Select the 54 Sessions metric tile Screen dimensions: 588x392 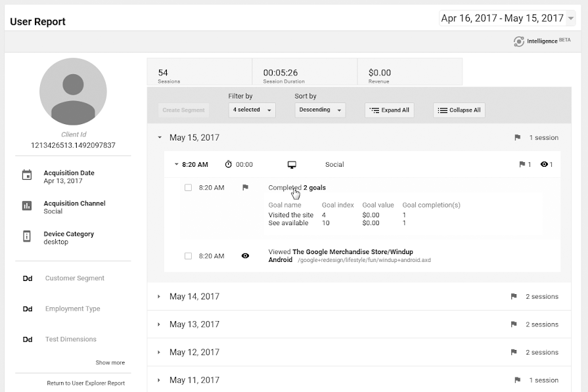(x=200, y=72)
